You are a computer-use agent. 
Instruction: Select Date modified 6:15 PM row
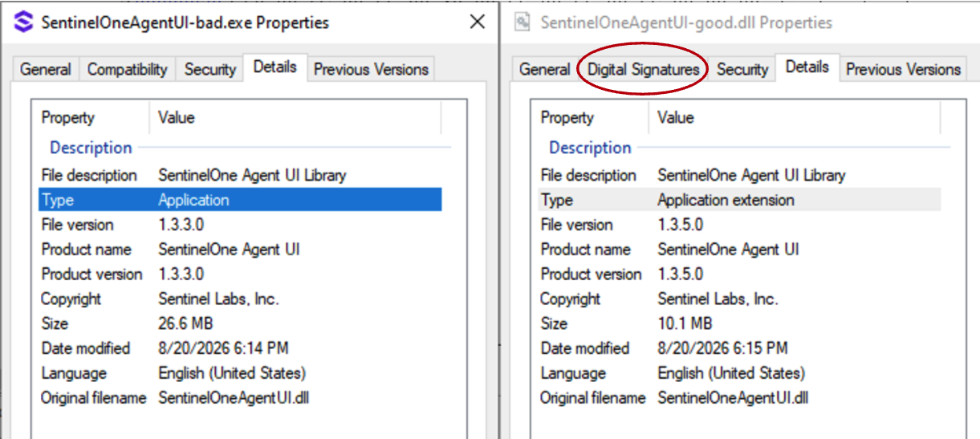(739, 348)
